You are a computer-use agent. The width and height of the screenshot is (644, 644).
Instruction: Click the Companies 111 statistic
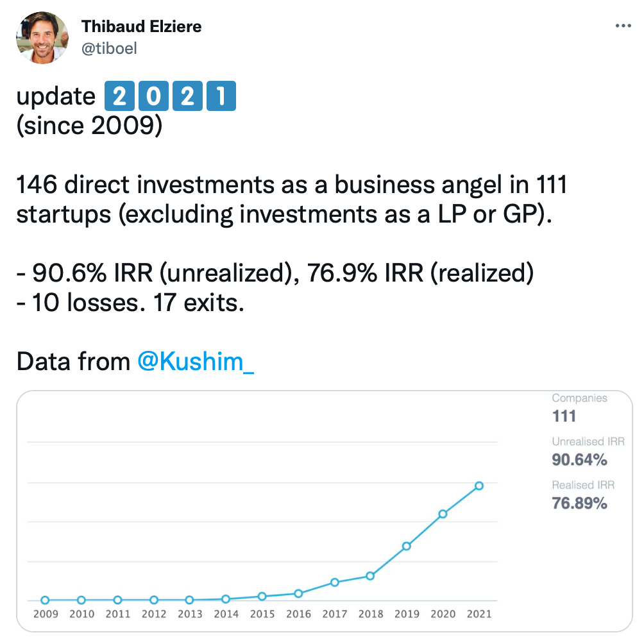click(x=564, y=416)
